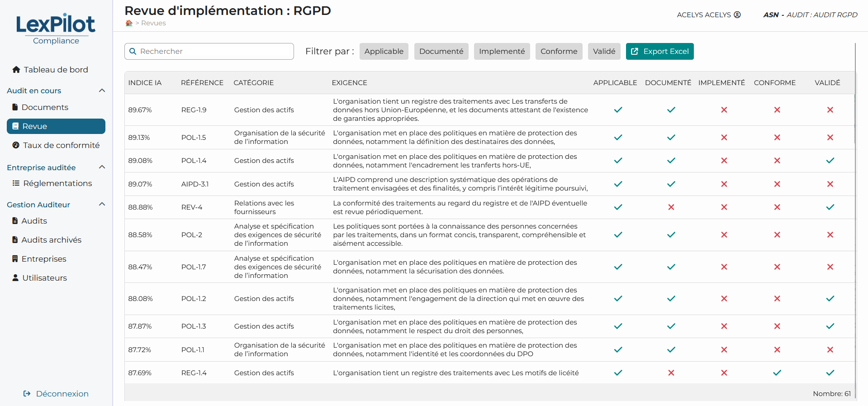Toggle Documenté cross for REG-1.4

click(671, 373)
